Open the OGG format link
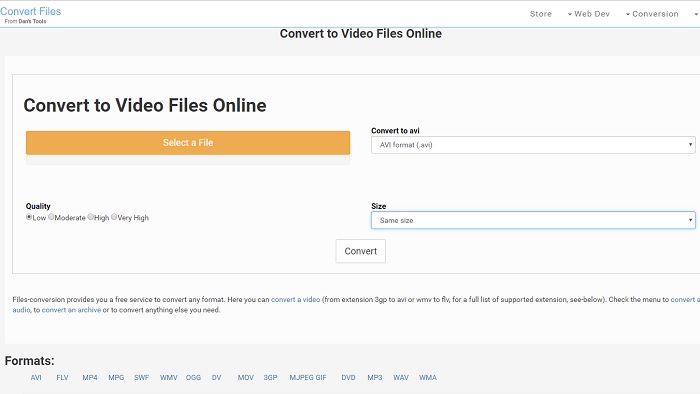 (x=193, y=377)
